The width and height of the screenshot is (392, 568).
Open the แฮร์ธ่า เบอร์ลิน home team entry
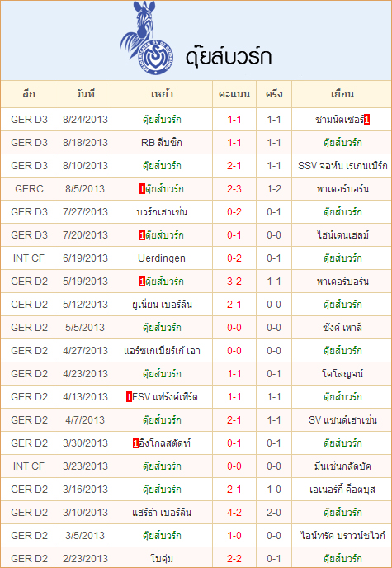(x=162, y=513)
